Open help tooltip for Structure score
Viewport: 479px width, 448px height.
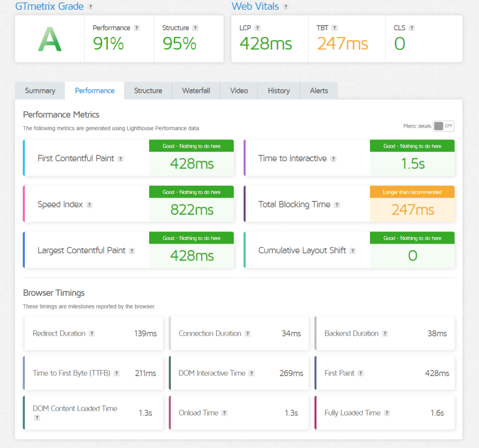pos(195,28)
